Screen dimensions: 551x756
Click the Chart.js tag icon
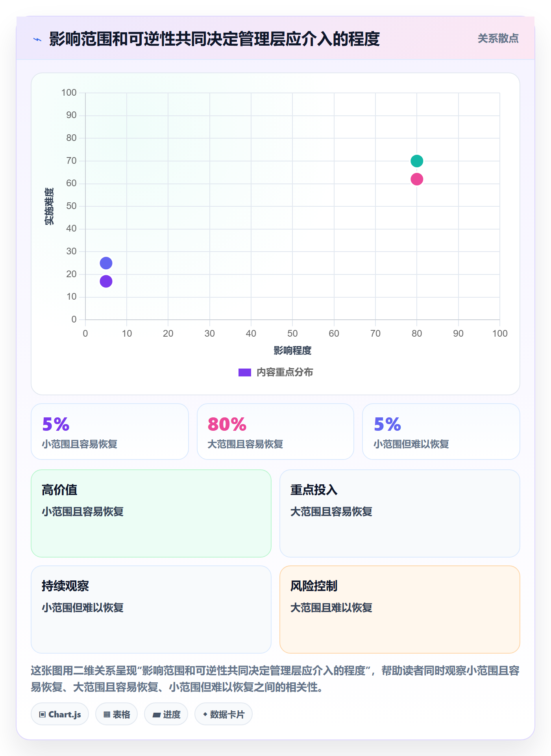[x=43, y=715]
